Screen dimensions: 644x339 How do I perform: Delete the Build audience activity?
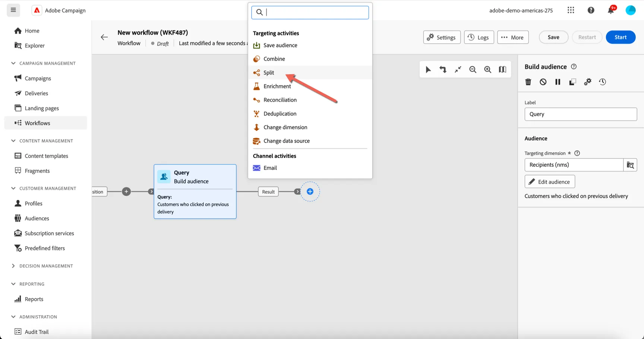[x=528, y=82]
